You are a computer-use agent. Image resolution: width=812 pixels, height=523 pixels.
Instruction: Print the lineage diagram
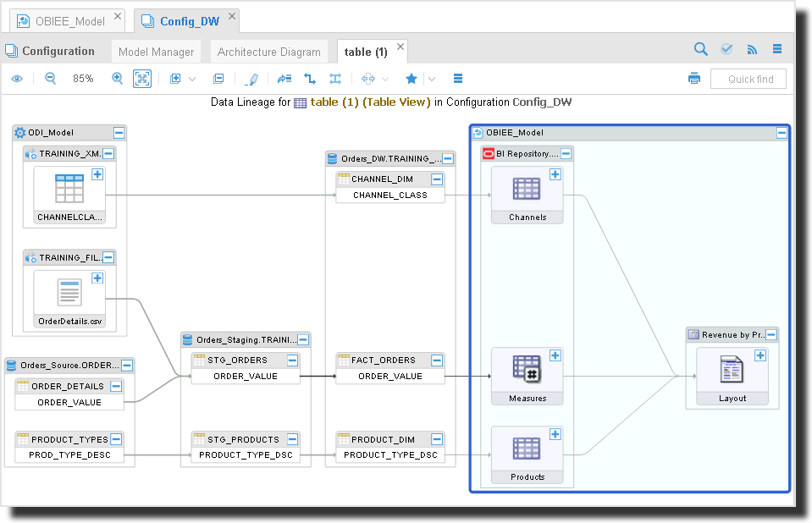point(694,79)
